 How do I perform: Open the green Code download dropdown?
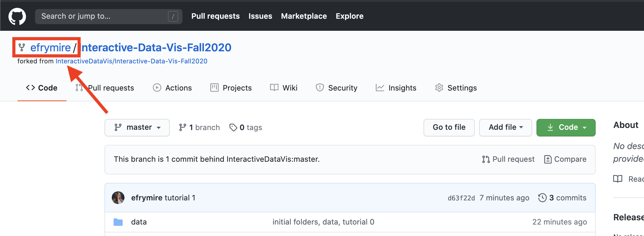[x=566, y=127]
